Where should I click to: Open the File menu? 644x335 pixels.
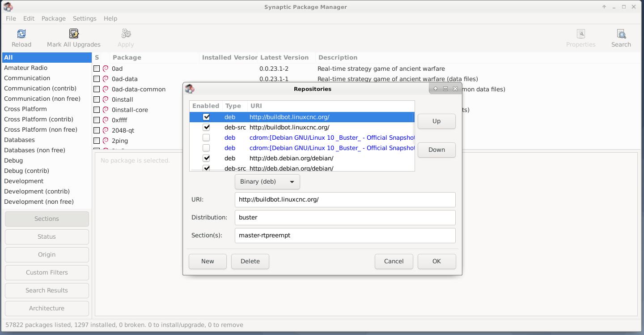pos(11,18)
